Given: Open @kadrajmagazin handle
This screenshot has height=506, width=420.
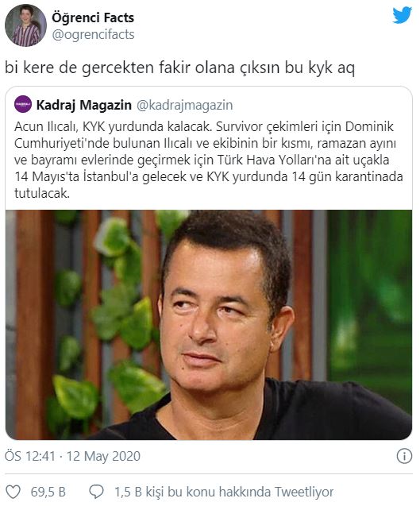Looking at the screenshot, I should (x=184, y=105).
